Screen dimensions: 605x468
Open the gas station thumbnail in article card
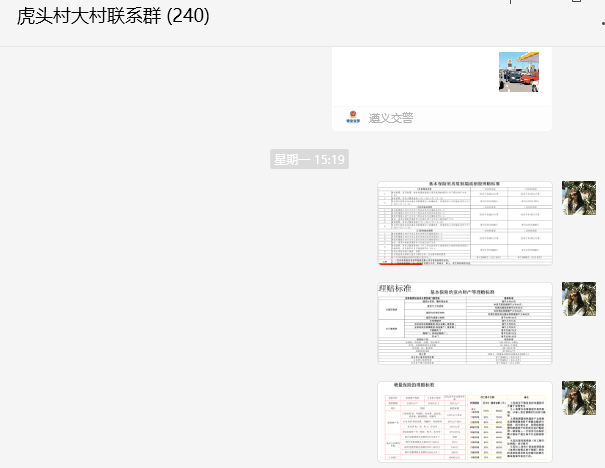[519, 73]
